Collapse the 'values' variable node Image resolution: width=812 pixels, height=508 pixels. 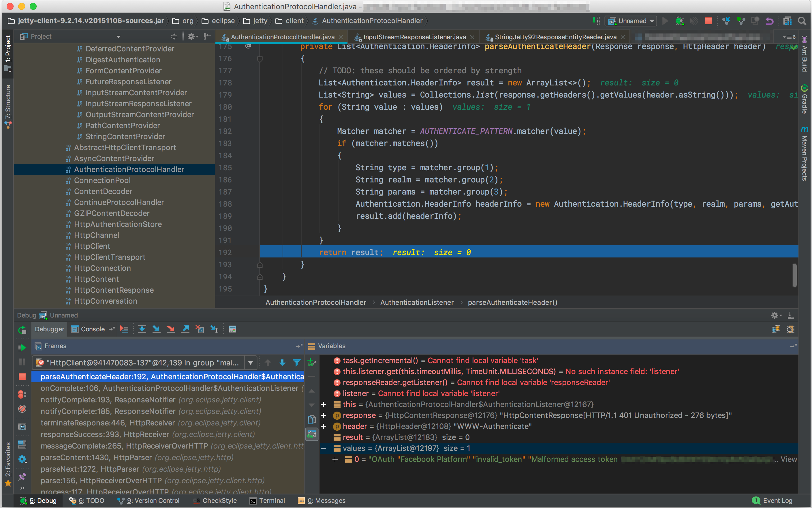click(324, 448)
